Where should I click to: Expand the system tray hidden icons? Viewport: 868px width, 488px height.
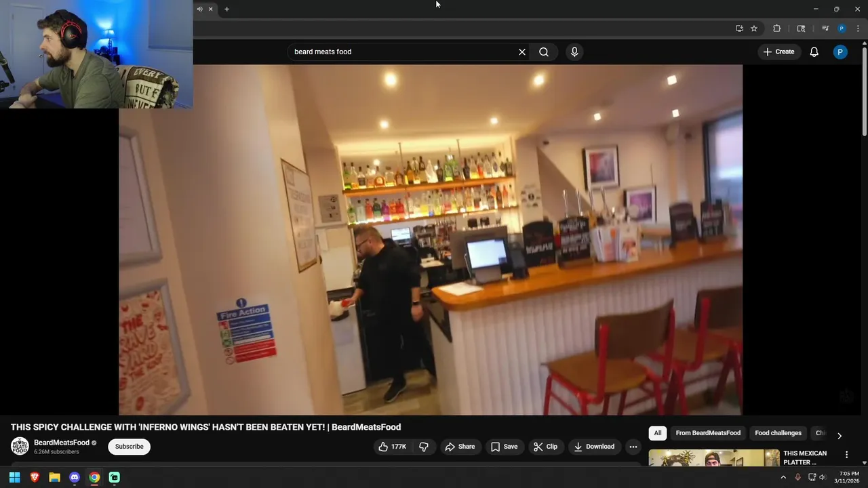click(783, 477)
